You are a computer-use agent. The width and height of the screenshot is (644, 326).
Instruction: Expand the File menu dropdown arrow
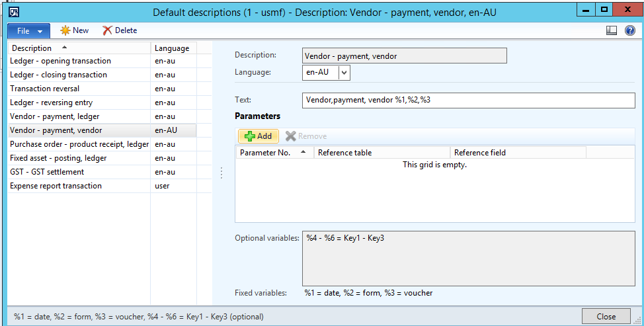click(41, 31)
